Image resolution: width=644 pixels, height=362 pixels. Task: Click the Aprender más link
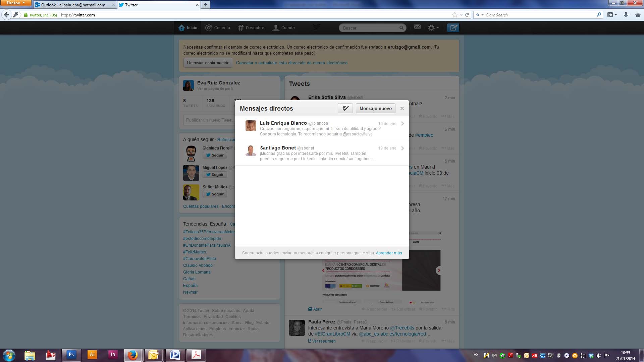click(x=389, y=253)
